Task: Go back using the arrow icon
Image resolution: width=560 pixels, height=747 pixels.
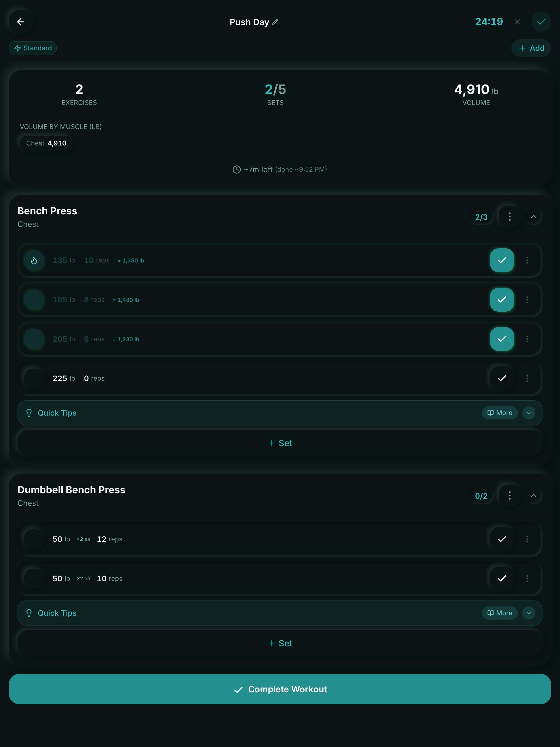Action: 21,22
